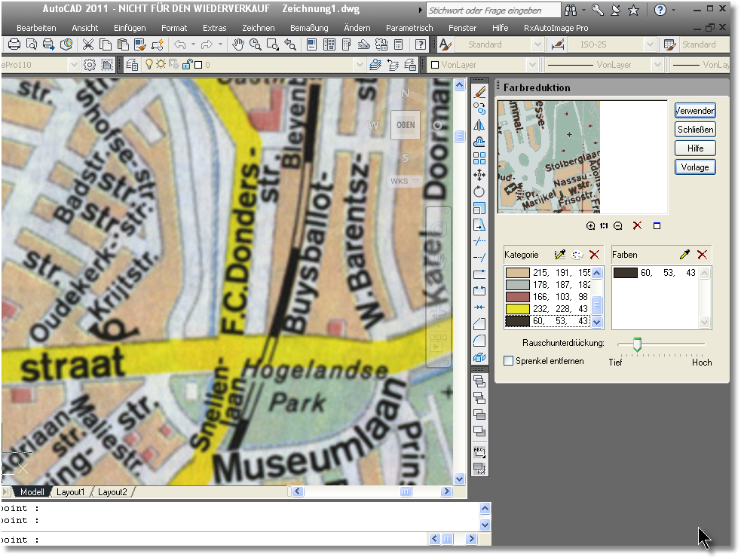741x560 pixels.
Task: Delete the selected Kategorie with red X
Action: click(594, 255)
